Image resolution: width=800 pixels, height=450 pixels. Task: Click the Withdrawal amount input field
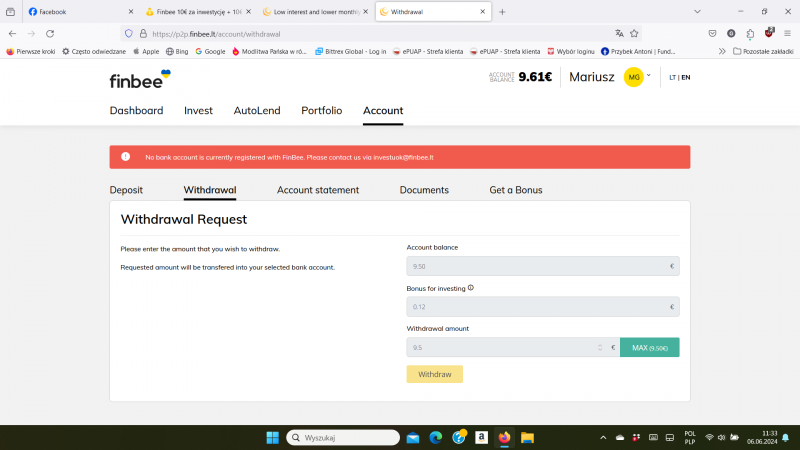click(500, 347)
